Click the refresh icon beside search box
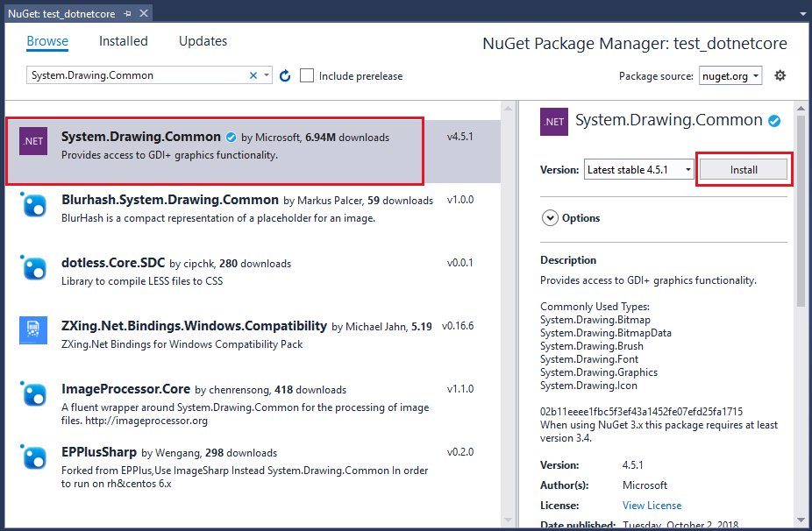The height and width of the screenshot is (531, 812). (x=285, y=76)
